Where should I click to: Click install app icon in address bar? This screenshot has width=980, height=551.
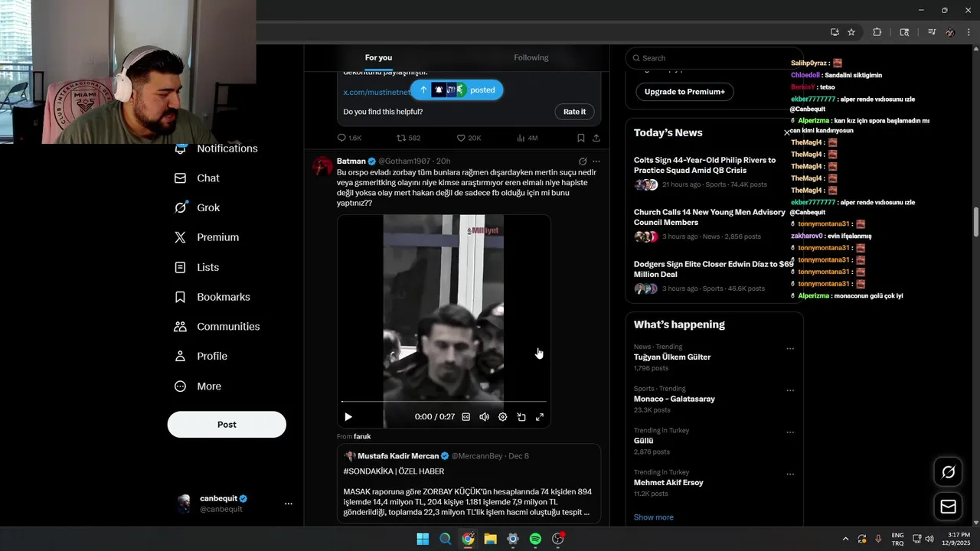click(x=835, y=32)
